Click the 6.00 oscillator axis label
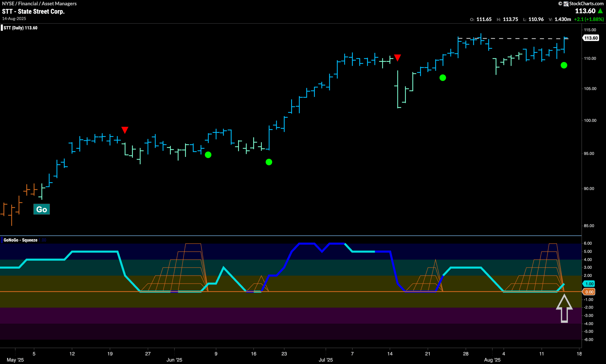The width and height of the screenshot is (606, 364). (588, 243)
